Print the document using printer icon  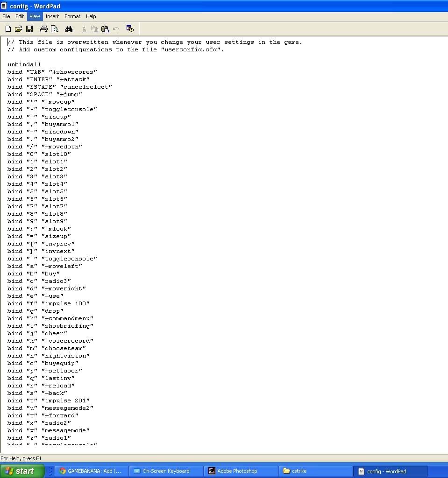44,29
